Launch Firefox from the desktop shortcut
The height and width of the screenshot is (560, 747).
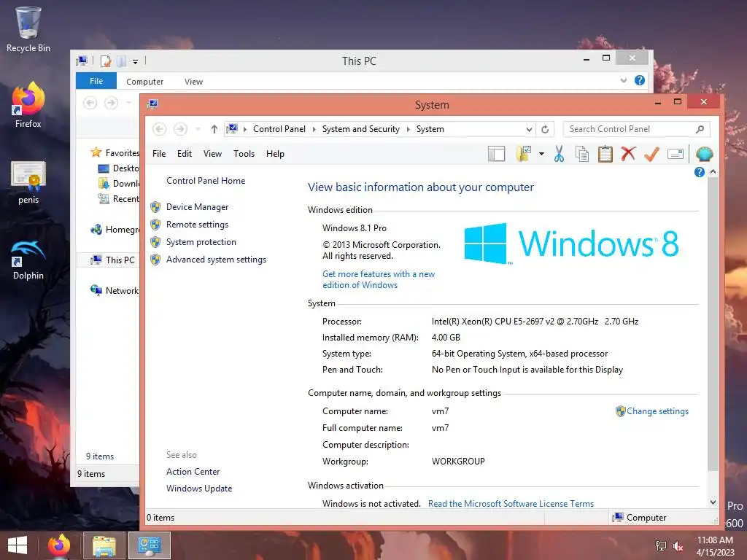point(28,105)
